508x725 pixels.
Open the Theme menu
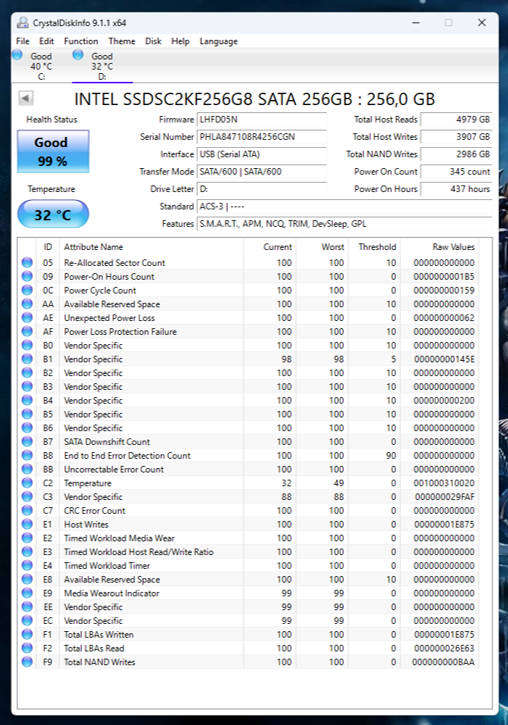[x=122, y=41]
